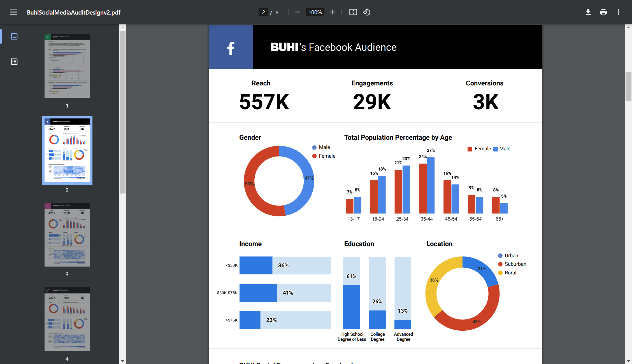
Task: Open page 1 thumbnail
Action: (67, 66)
